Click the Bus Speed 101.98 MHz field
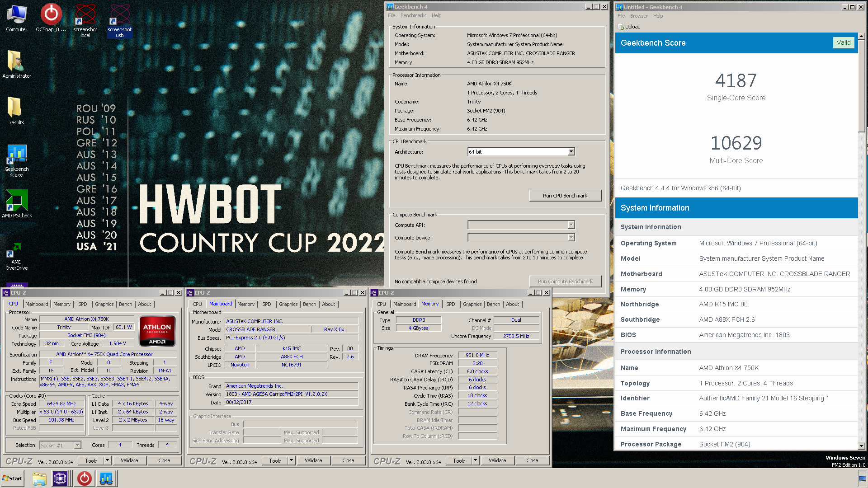 [61, 420]
